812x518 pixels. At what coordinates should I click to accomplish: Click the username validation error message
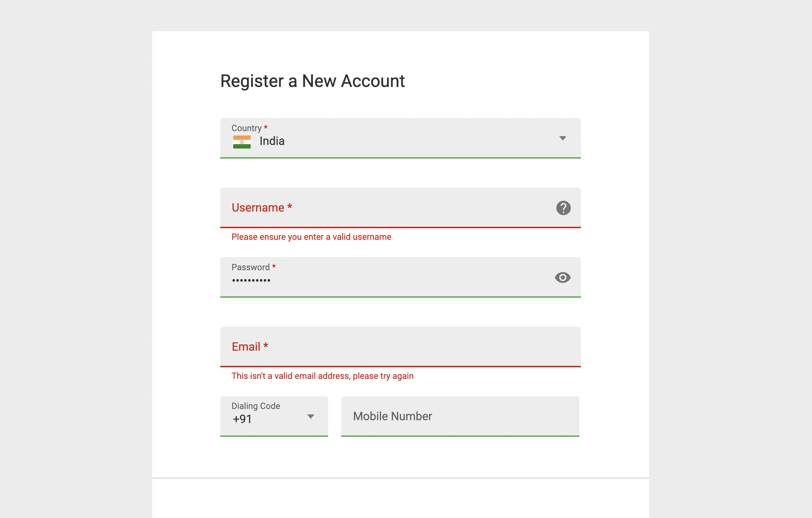pyautogui.click(x=311, y=237)
